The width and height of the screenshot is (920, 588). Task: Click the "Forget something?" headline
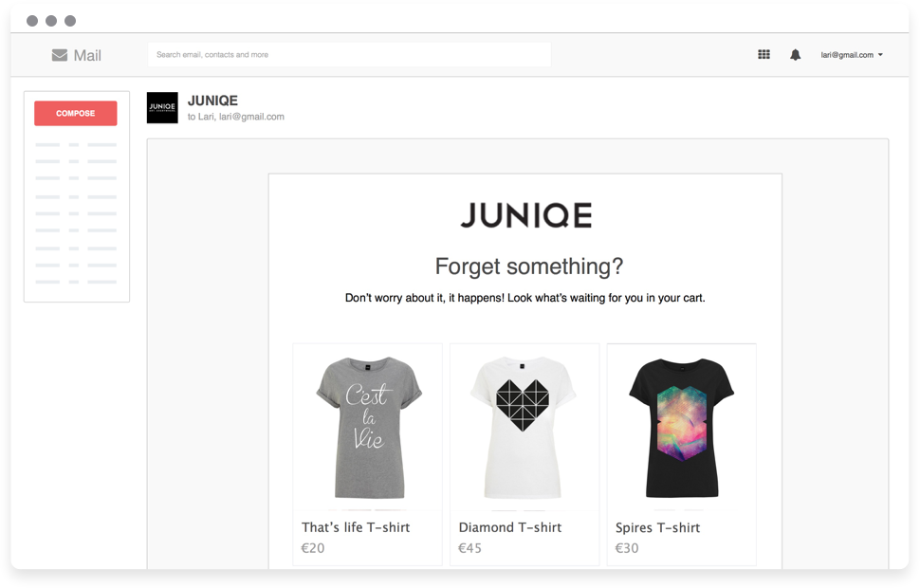point(528,266)
